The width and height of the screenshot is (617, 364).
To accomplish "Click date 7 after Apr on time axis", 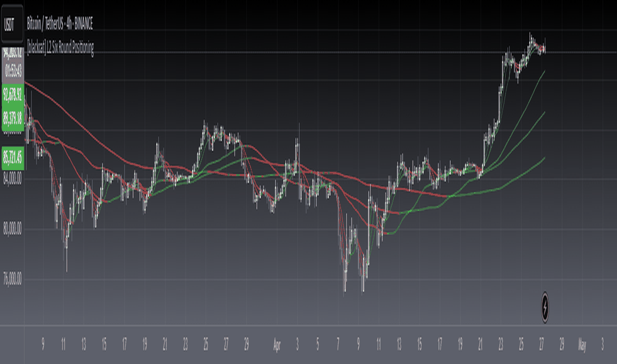I will (338, 345).
